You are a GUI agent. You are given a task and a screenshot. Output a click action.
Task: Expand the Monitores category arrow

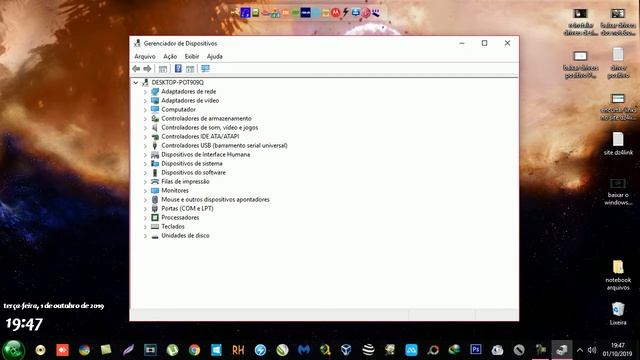tap(145, 191)
